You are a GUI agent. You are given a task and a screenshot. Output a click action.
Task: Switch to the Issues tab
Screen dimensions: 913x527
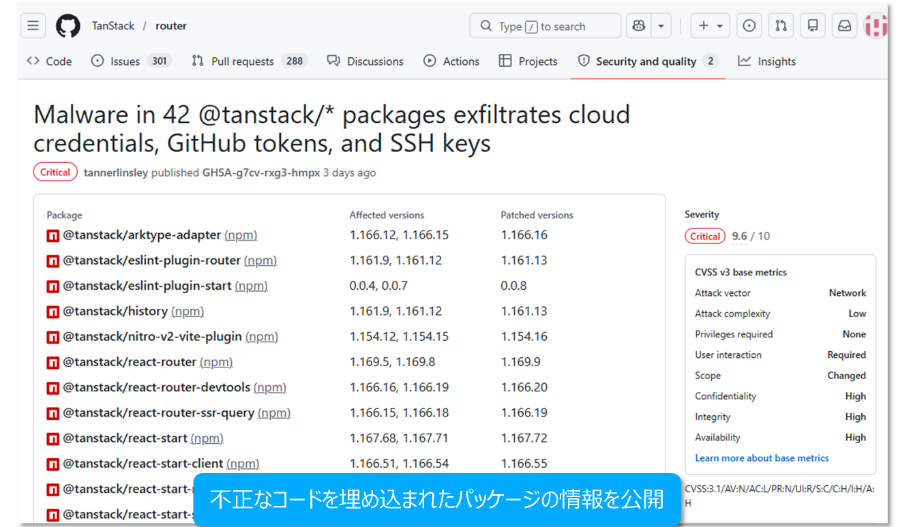pyautogui.click(x=131, y=61)
